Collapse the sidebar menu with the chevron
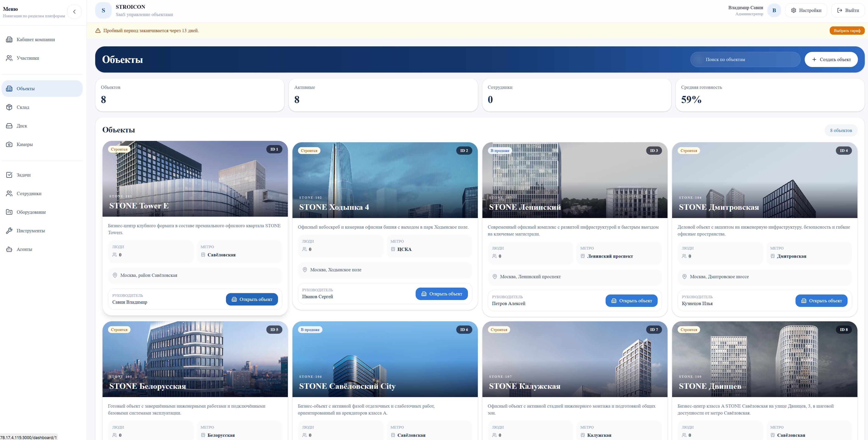The image size is (868, 440). pyautogui.click(x=74, y=11)
